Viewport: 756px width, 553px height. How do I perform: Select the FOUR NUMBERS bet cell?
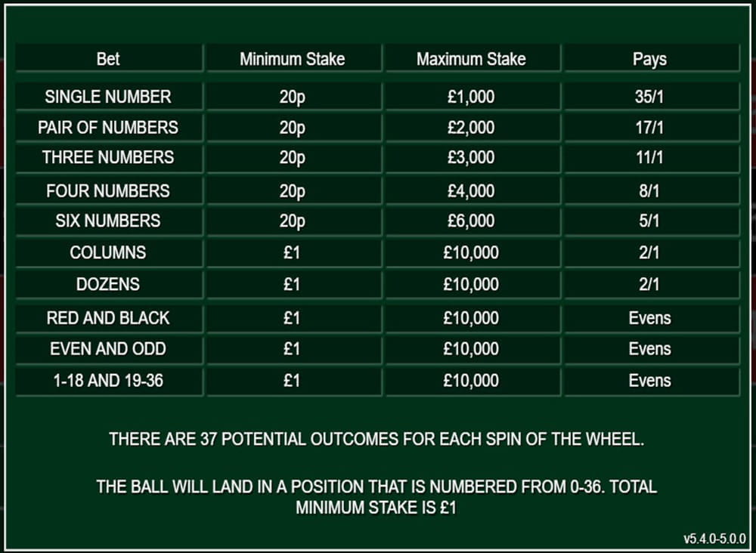pyautogui.click(x=108, y=191)
